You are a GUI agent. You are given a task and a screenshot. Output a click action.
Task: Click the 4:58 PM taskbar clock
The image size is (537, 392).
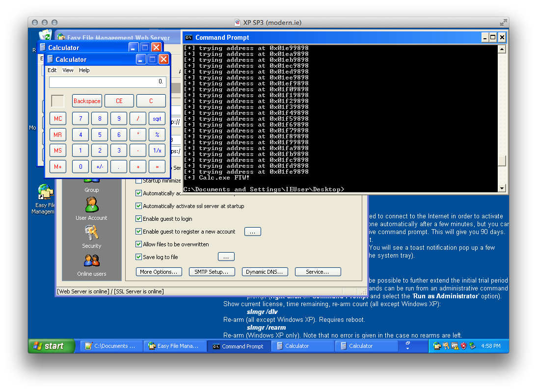click(491, 346)
